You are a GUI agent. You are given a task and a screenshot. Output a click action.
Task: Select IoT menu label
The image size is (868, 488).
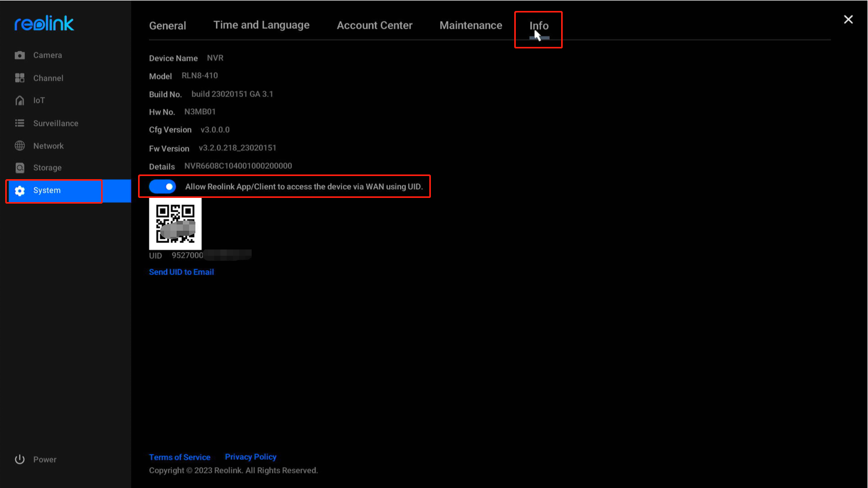(x=39, y=101)
